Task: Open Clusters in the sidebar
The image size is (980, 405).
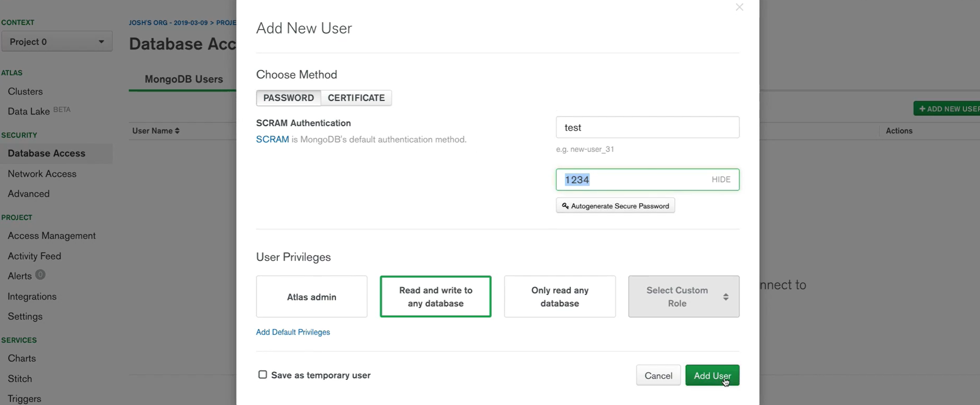Action: (x=25, y=91)
